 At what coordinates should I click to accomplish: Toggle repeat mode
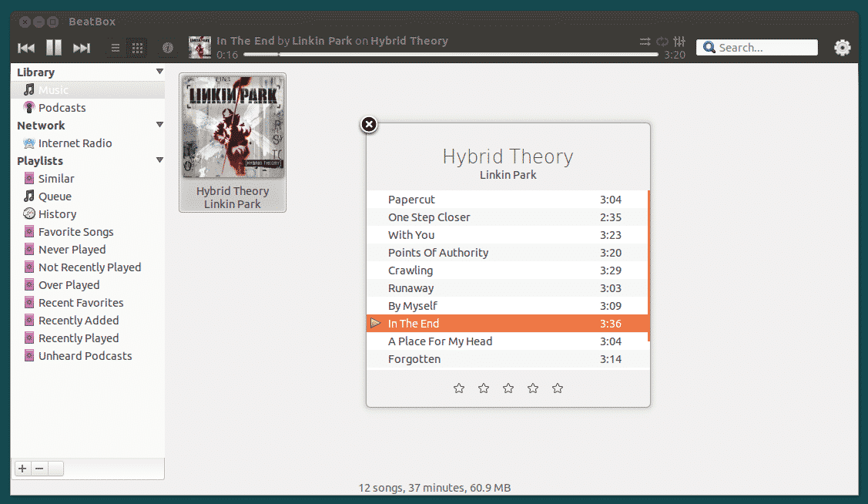pyautogui.click(x=662, y=42)
